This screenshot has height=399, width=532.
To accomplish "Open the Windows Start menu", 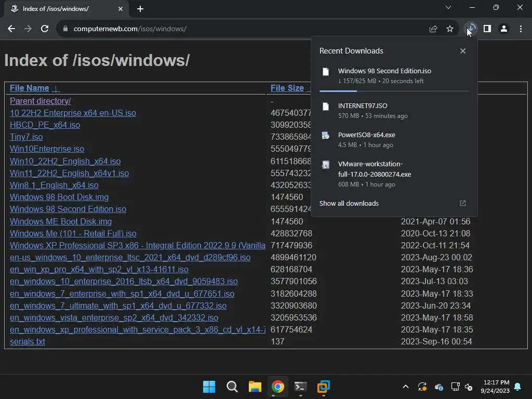I will 209,387.
